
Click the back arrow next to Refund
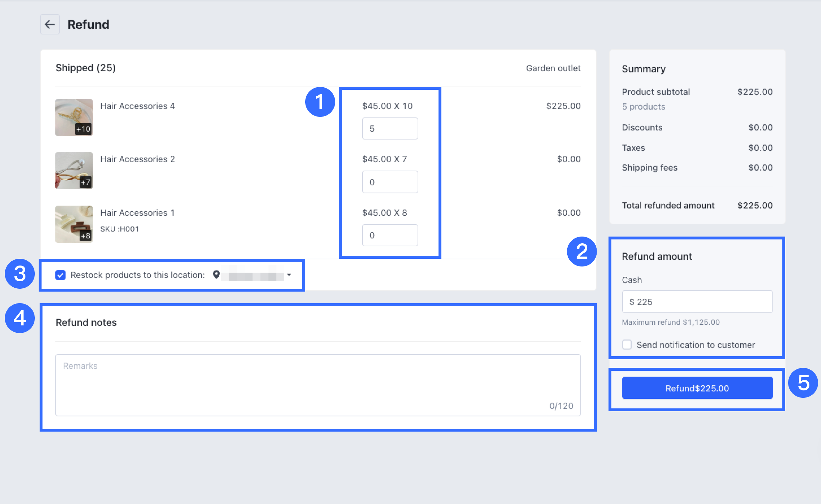tap(50, 24)
